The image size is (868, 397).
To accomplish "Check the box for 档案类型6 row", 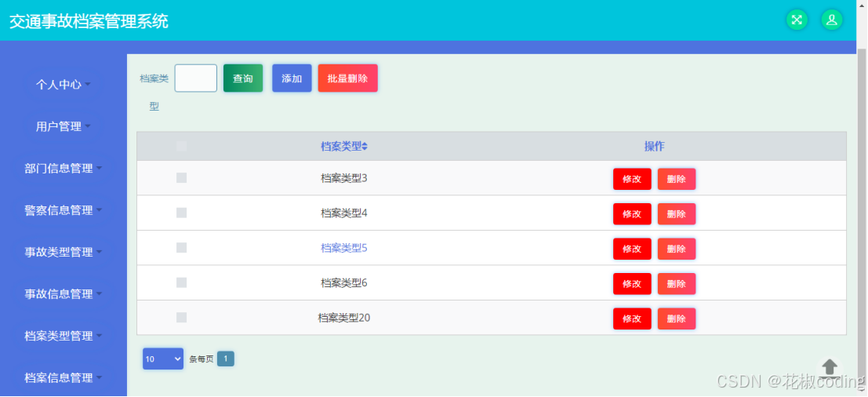I will [182, 282].
